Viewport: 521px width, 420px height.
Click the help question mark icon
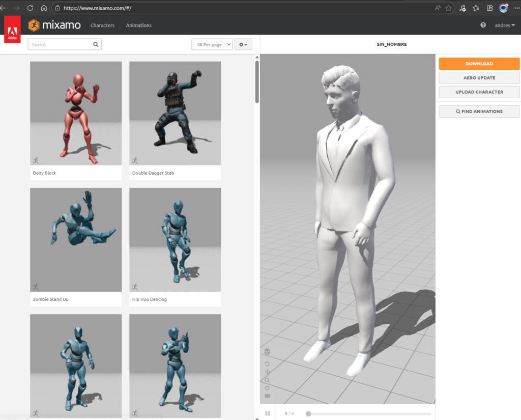[483, 25]
